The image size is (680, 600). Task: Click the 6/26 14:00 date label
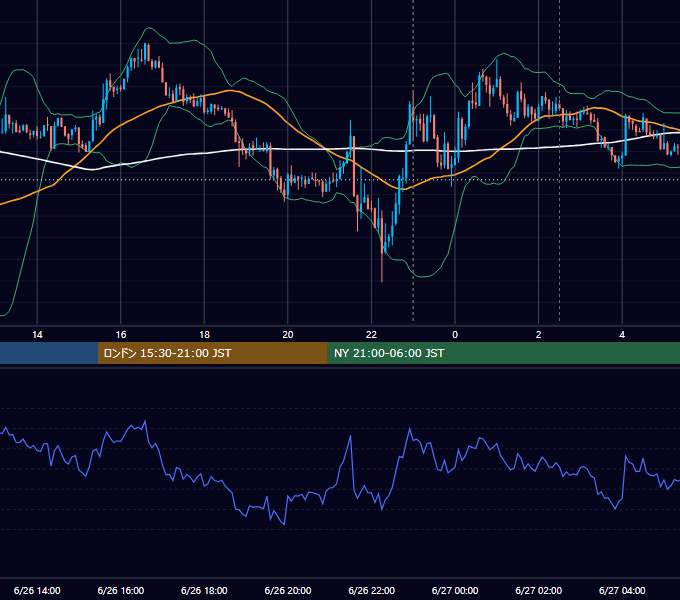[x=37, y=590]
